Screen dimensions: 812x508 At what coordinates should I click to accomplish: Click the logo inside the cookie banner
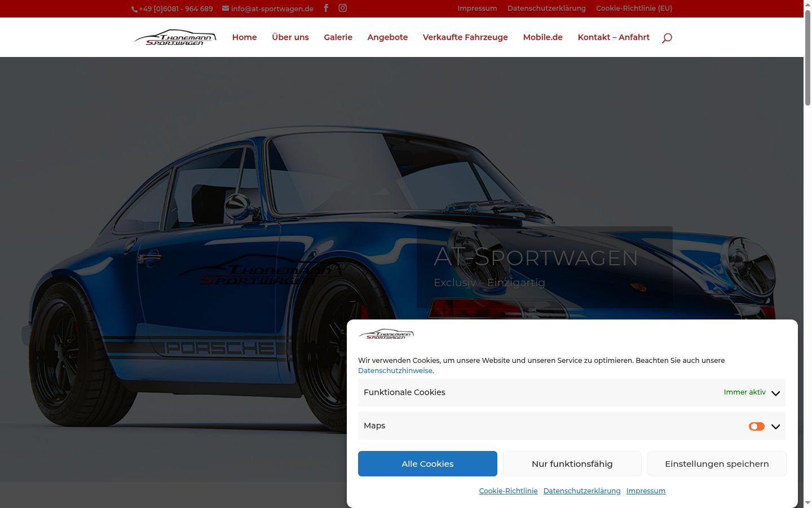(386, 334)
